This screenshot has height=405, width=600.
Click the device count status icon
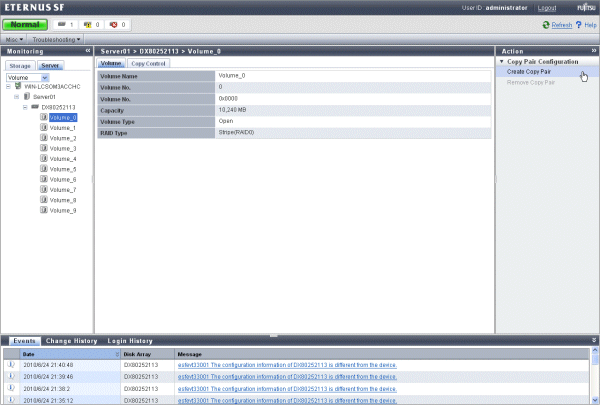pyautogui.click(x=61, y=24)
